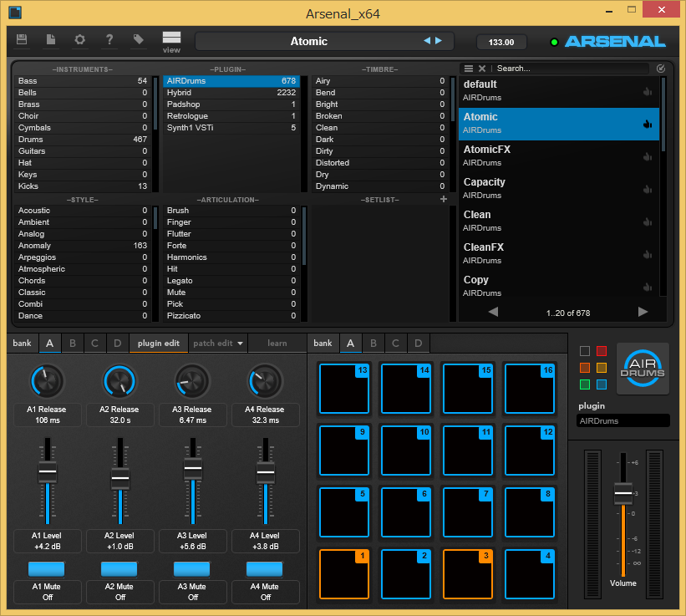Click the favorite icon on the AtomicFX preset

[x=648, y=156]
